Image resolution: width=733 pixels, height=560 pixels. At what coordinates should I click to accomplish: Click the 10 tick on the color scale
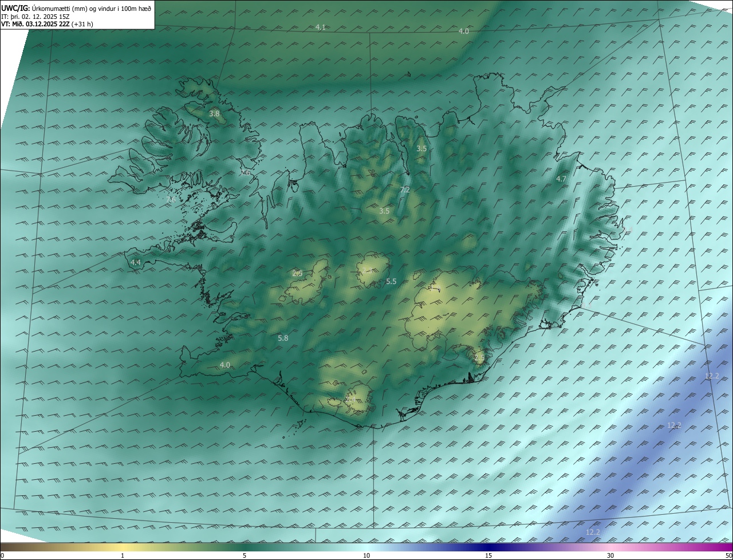coord(366,555)
